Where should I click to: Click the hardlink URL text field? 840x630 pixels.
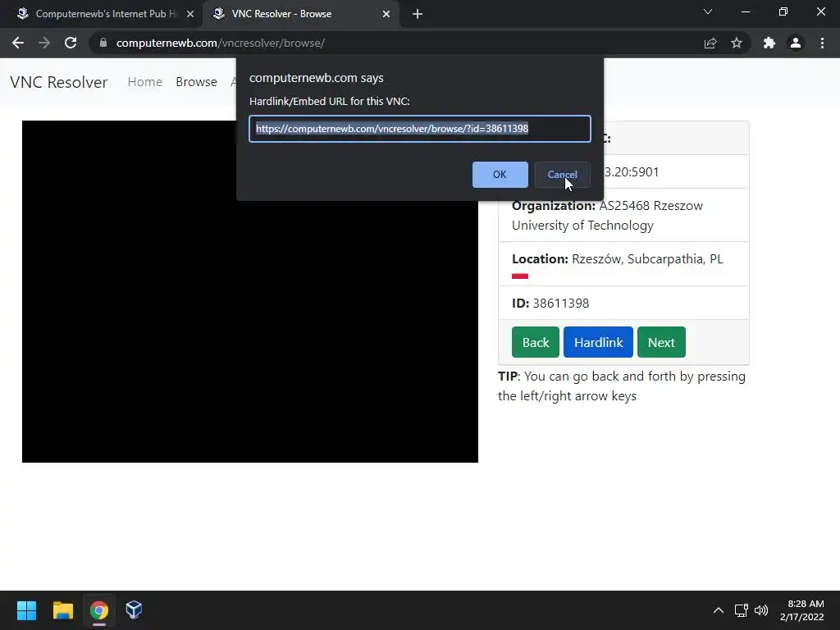(420, 129)
